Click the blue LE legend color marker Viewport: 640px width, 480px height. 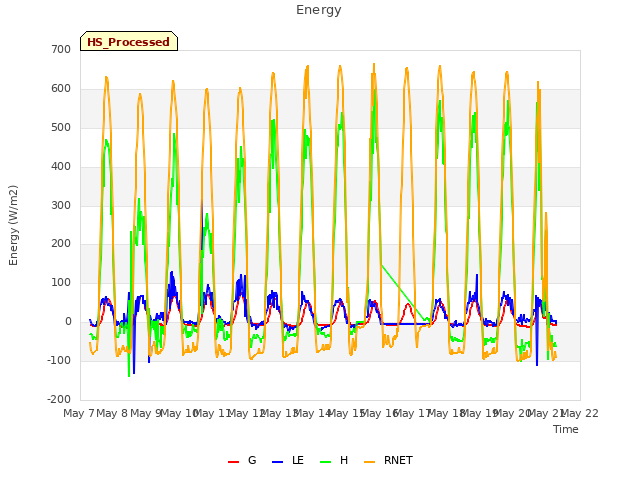[277, 462]
